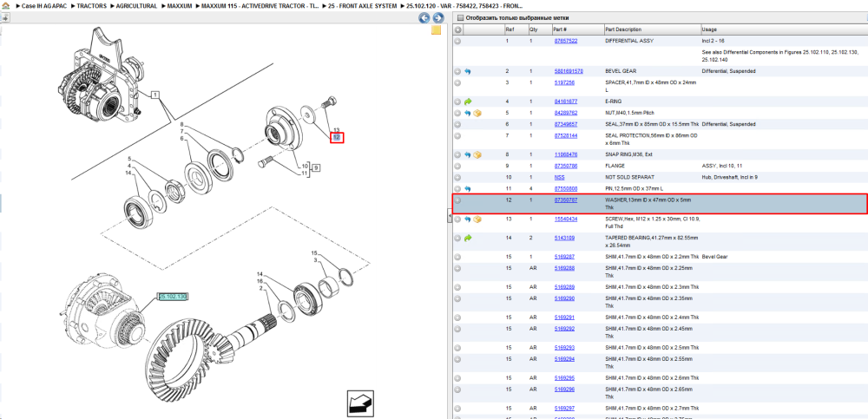Open the yellow sticky note icon
The width and height of the screenshot is (868, 419).
tap(437, 30)
